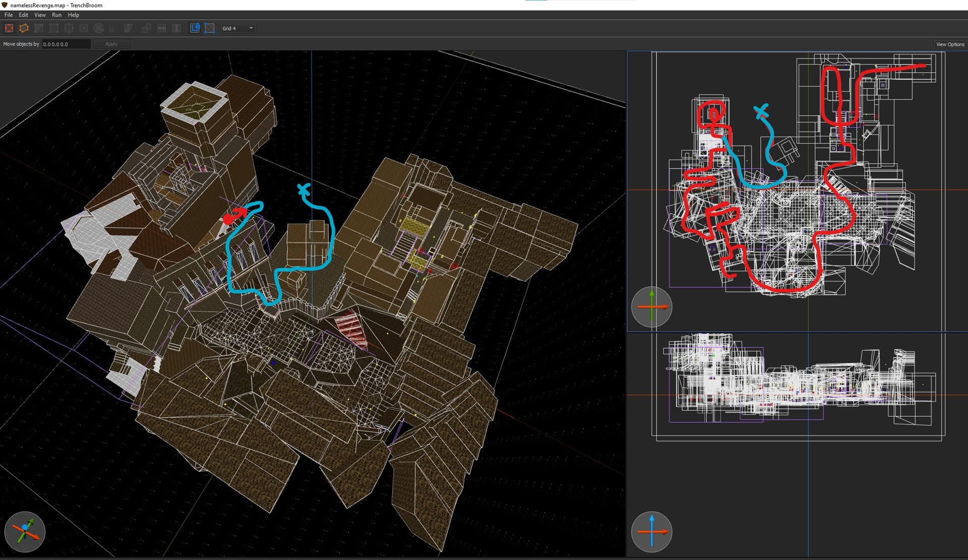Activate the polygon brush tool
The image size is (968, 560).
(24, 28)
